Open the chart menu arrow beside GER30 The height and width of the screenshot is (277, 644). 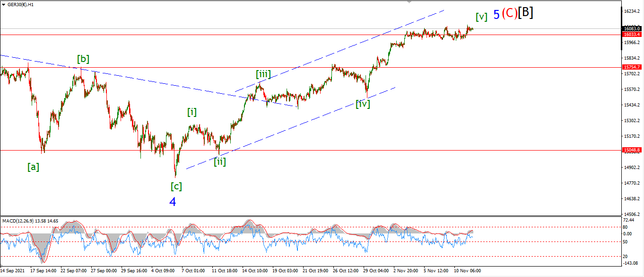(3, 4)
